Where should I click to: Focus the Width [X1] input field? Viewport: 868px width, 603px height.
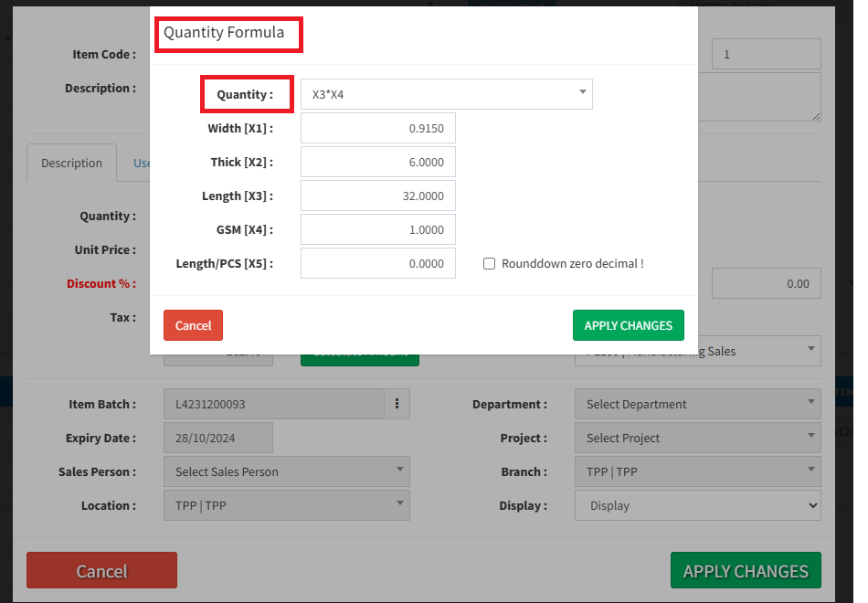(377, 129)
